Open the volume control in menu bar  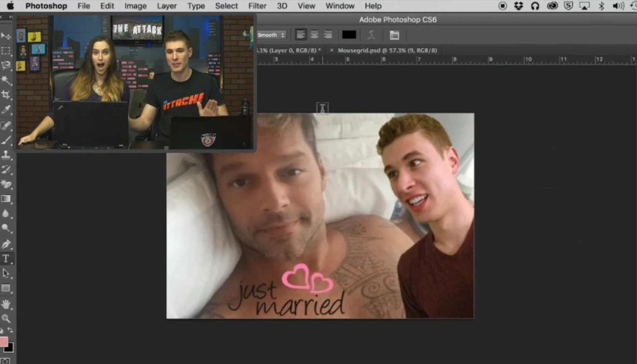tap(618, 6)
